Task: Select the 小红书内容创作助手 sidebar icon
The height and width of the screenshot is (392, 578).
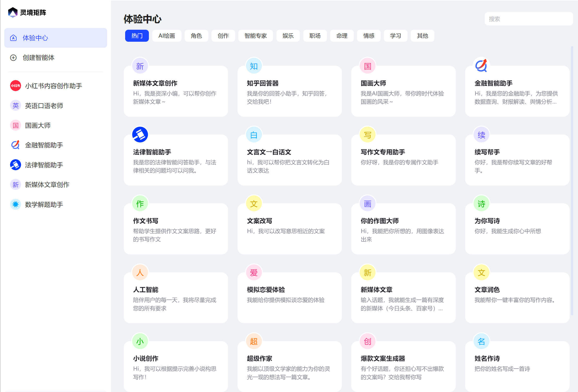Action: pos(15,86)
